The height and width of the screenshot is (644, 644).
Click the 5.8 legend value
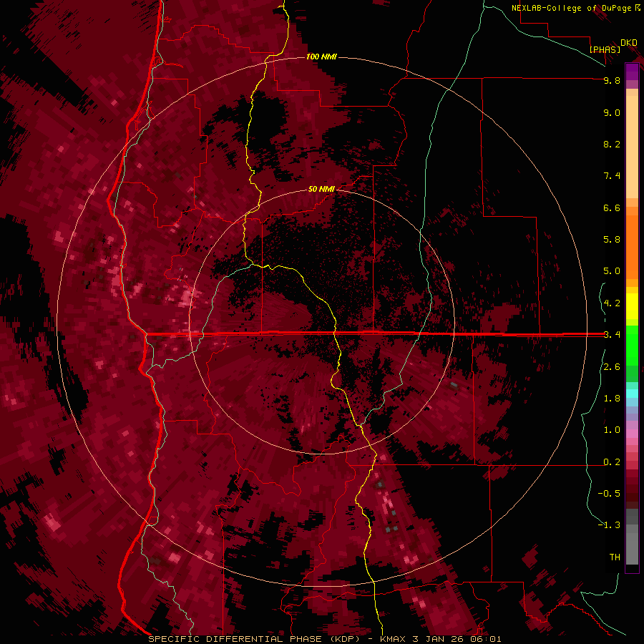pyautogui.click(x=612, y=240)
